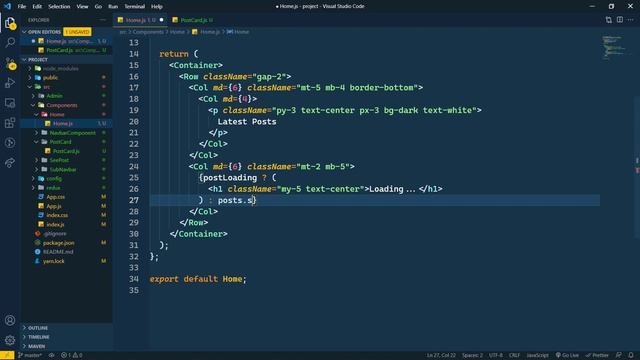Click line number 34 in the gutter
This screenshot has width=640, height=360.
tap(134, 279)
